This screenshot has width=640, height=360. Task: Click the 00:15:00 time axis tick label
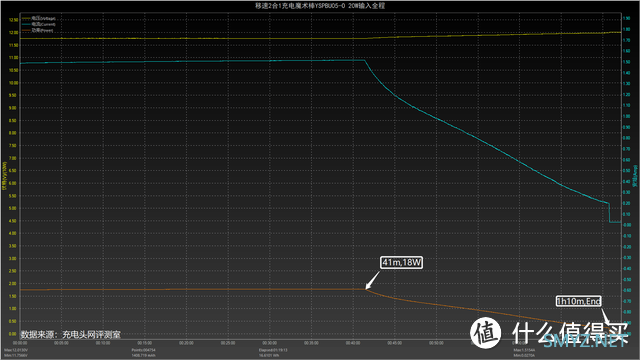[x=144, y=343]
